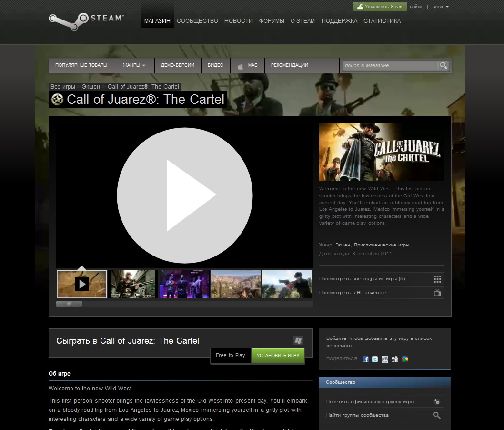Viewport: 504px width, 430px height.
Task: Open the язык language dropdown
Action: [441, 6]
